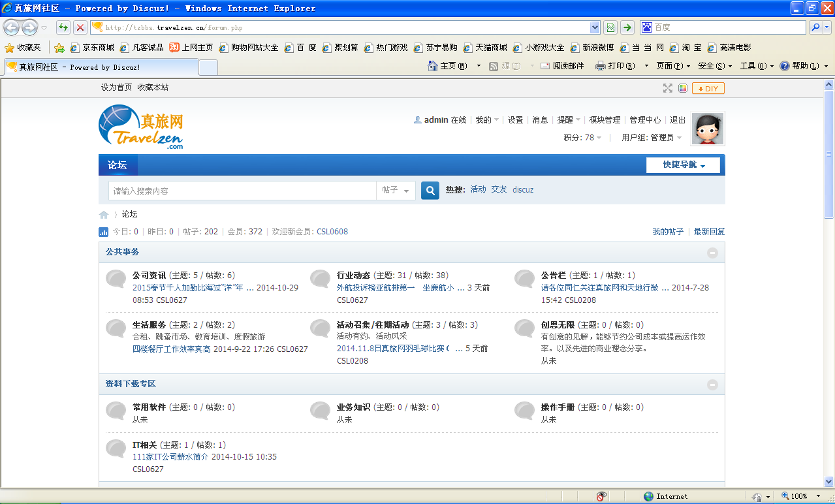Screen dimensions: 835x504
Task: Click the forum search input field
Action: [x=242, y=191]
